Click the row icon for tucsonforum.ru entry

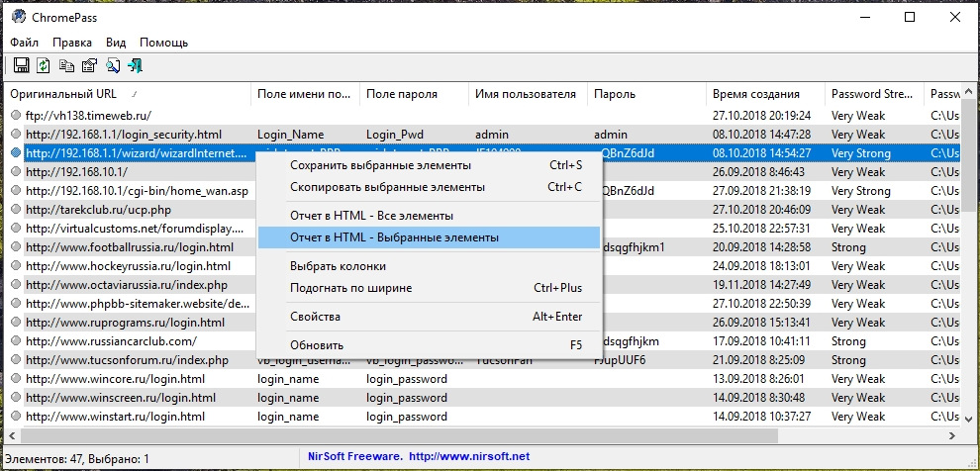[x=16, y=360]
